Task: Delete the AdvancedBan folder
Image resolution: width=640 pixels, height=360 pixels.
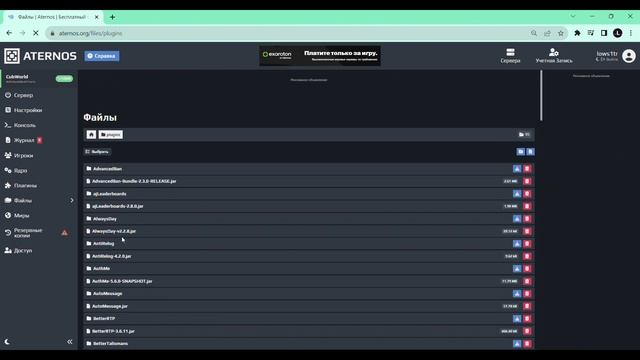Action: (527, 169)
